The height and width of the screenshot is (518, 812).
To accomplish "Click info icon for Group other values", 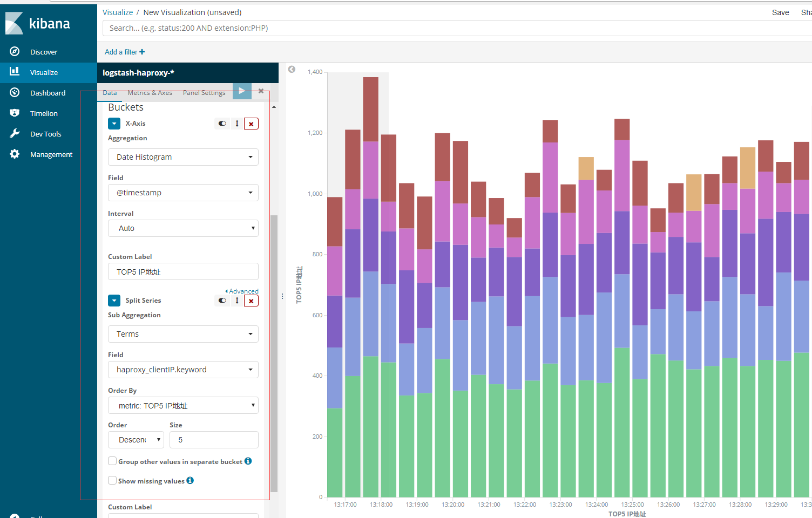I will pyautogui.click(x=248, y=461).
